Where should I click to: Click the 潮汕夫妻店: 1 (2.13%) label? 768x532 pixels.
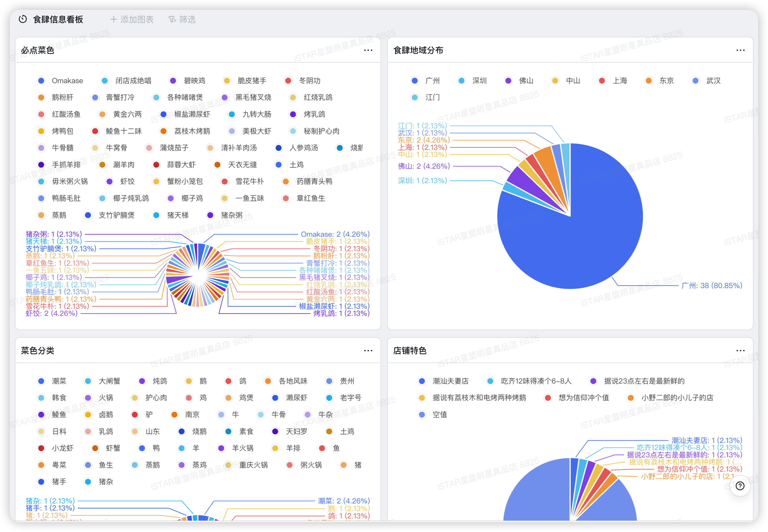tap(707, 441)
